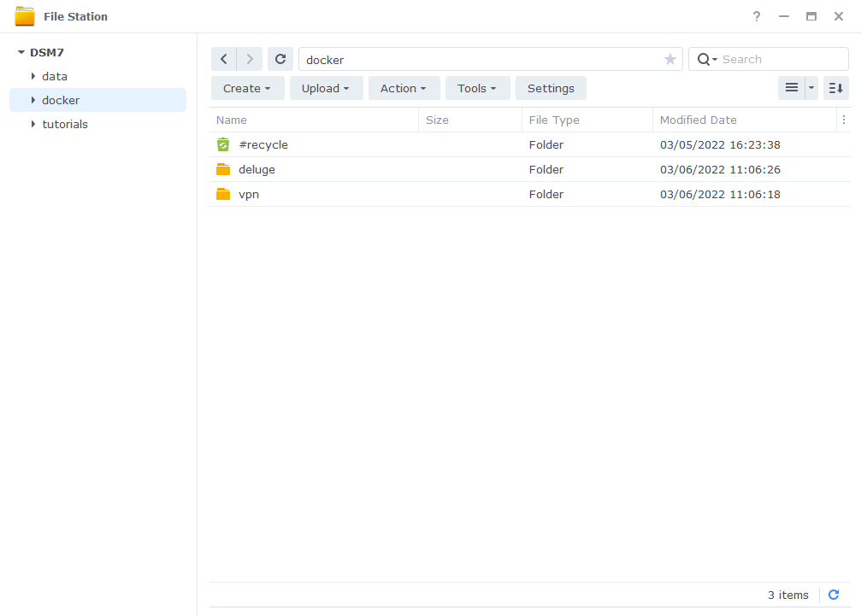Go forward to next folder
This screenshot has height=616, width=861.
pyautogui.click(x=250, y=59)
